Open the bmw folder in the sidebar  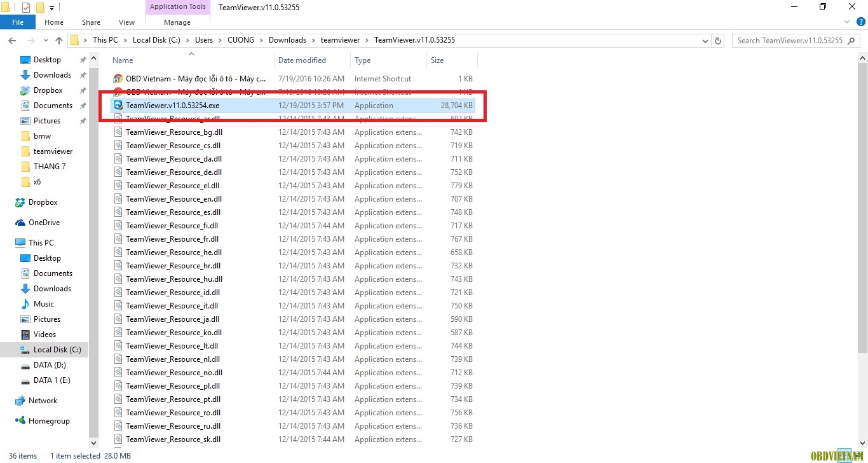coord(42,136)
